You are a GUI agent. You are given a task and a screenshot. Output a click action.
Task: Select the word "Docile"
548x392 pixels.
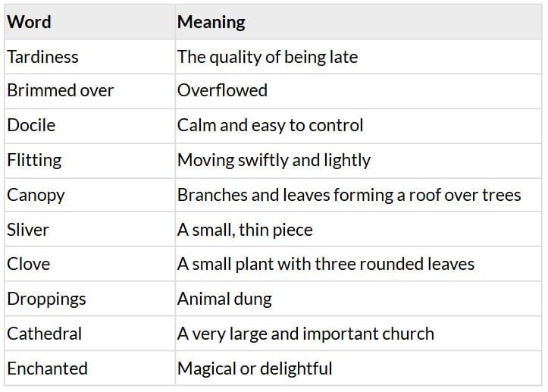point(31,125)
